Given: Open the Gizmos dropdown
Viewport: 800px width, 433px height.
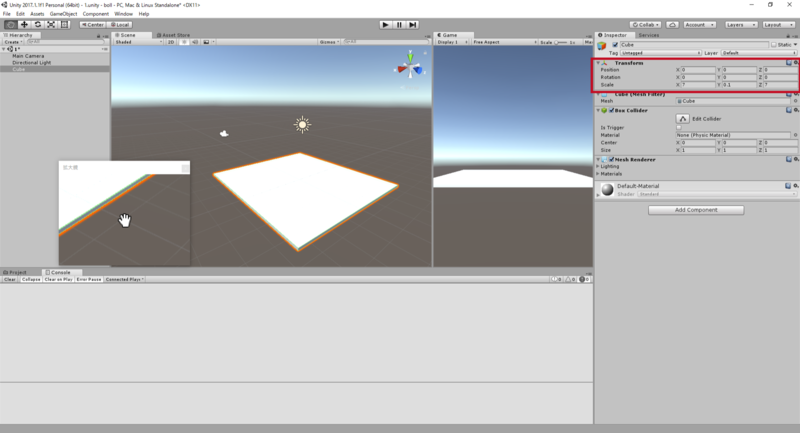Looking at the screenshot, I should (329, 42).
